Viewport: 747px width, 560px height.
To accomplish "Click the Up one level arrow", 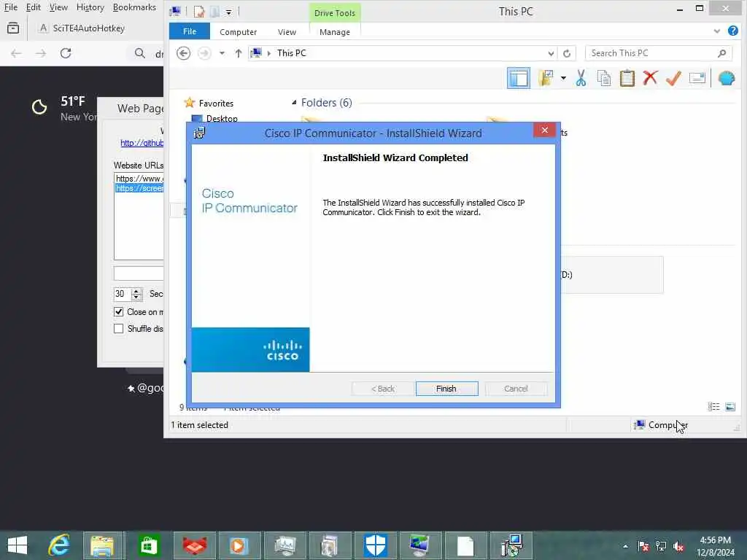I will 239,52.
